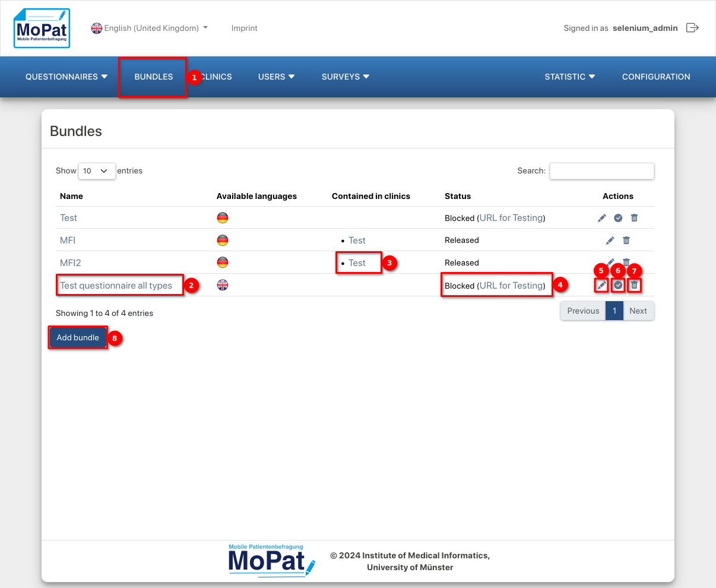The width and height of the screenshot is (716, 588).
Task: Go to the Bundles navigation tab
Action: tap(154, 77)
